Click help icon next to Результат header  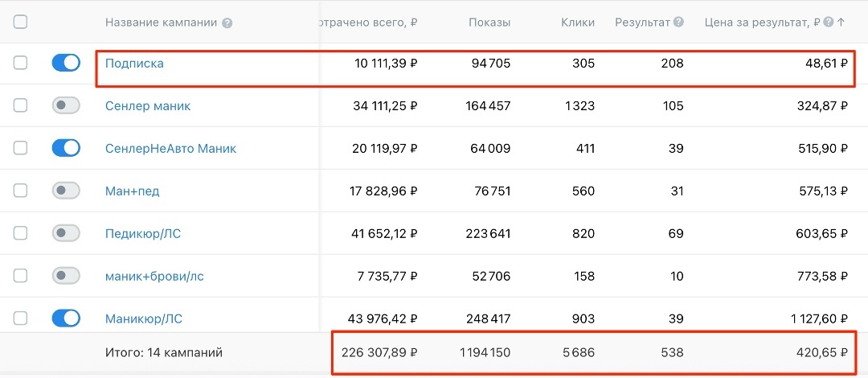(679, 23)
